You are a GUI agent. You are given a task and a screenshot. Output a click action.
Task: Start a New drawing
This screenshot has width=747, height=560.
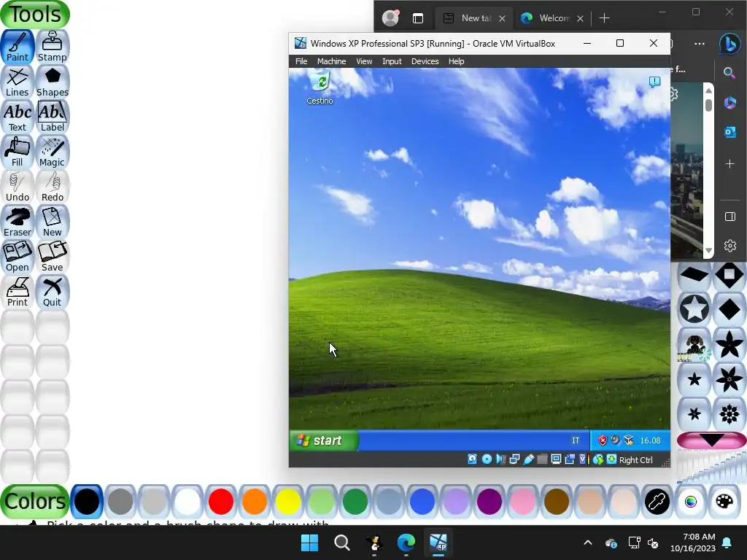(53, 222)
